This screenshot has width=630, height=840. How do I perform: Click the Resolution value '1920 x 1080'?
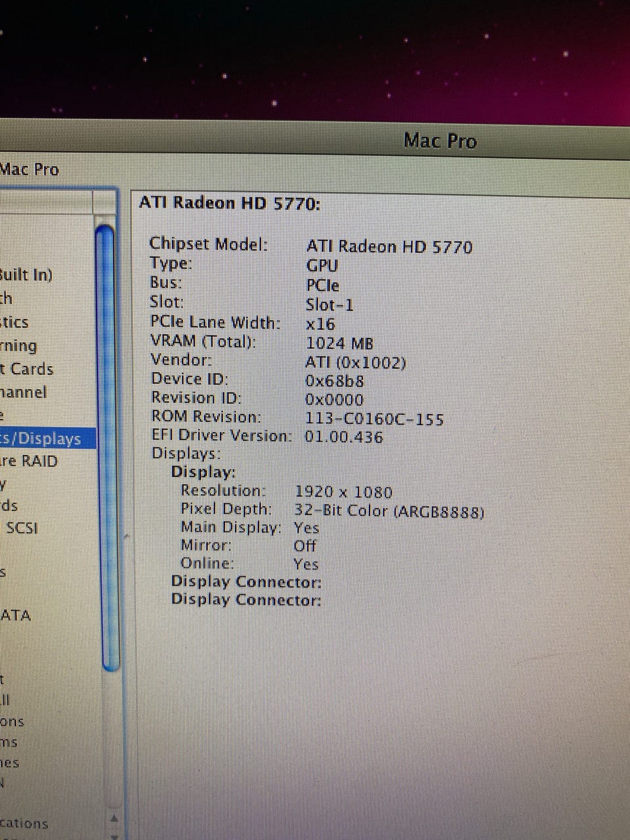coord(343,492)
